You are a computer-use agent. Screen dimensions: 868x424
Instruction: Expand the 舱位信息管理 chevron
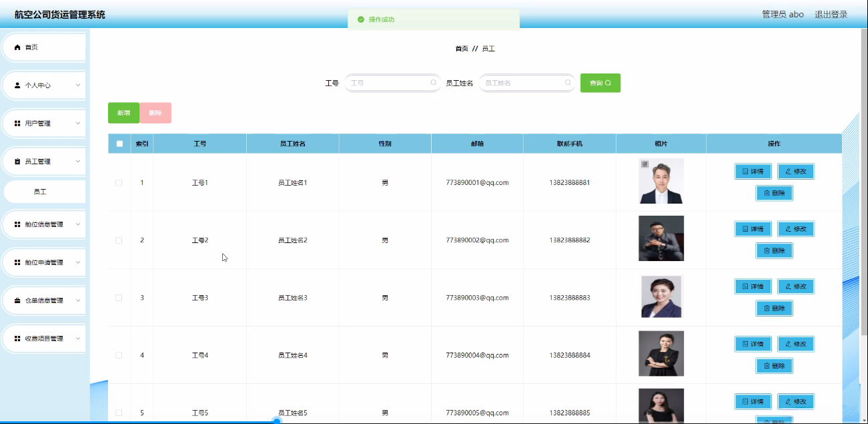[x=78, y=224]
